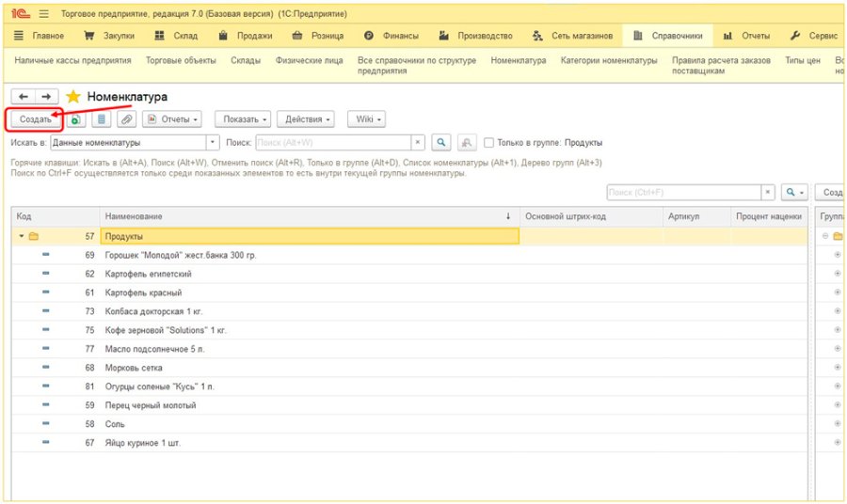Click the paperclip attachments icon
847x504 pixels.
[126, 119]
